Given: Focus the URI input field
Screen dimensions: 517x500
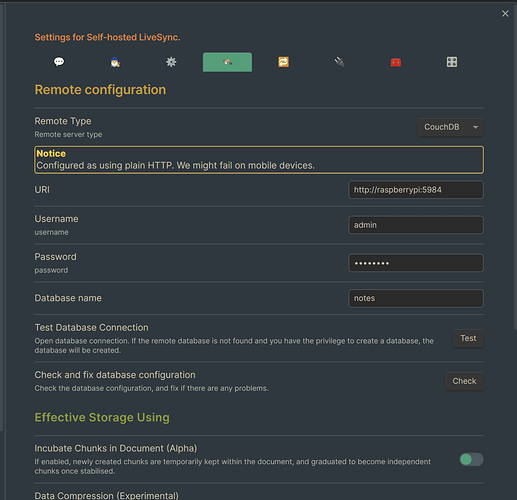Looking at the screenshot, I should [x=416, y=190].
